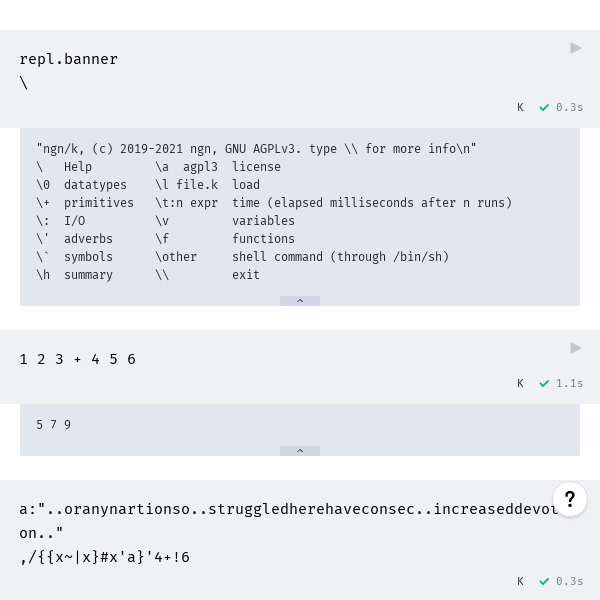Collapse the repl.banner output panel

tap(300, 301)
